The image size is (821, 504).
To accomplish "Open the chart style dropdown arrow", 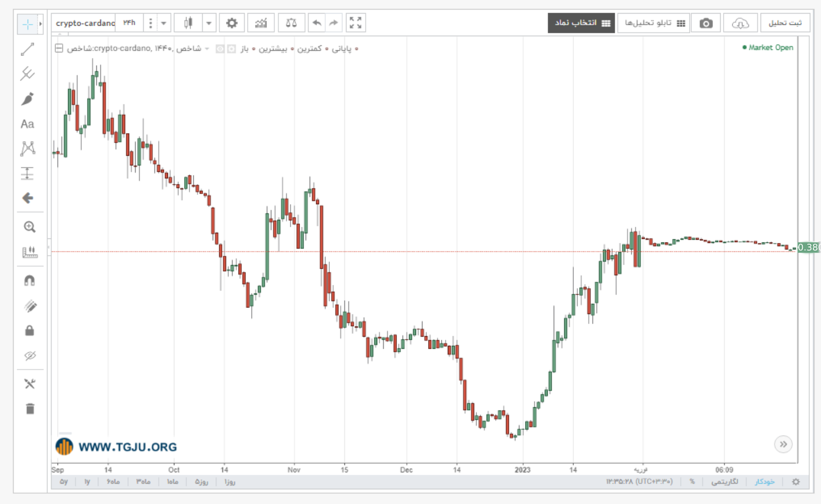I will [209, 23].
